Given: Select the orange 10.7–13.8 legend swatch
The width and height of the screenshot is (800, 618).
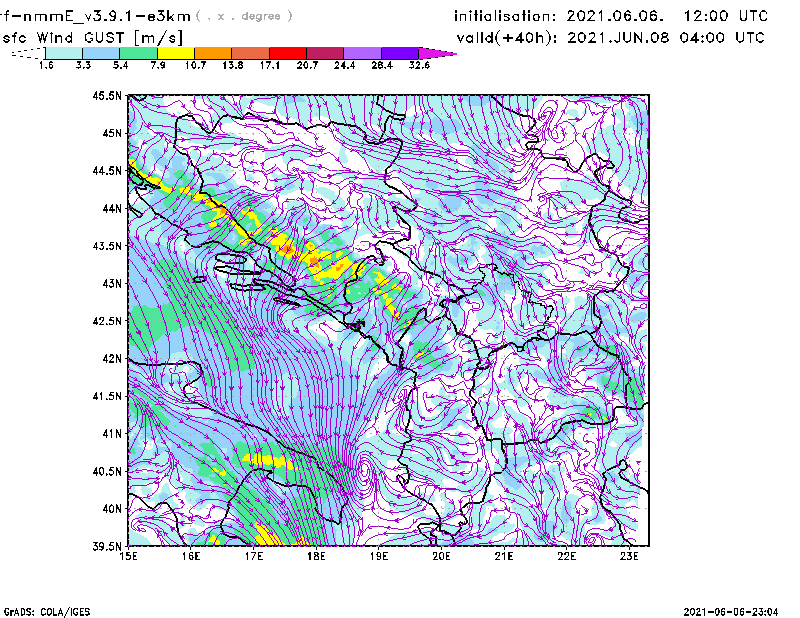Looking at the screenshot, I should click(213, 53).
